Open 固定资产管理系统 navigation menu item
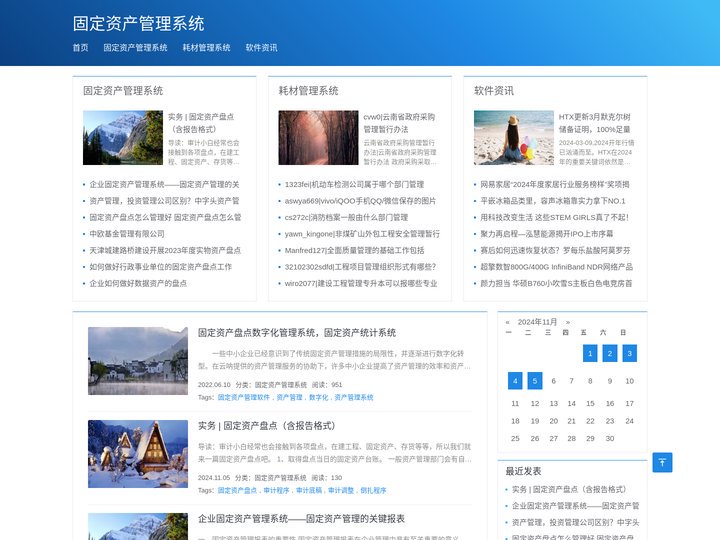This screenshot has width=720, height=540. [x=135, y=47]
